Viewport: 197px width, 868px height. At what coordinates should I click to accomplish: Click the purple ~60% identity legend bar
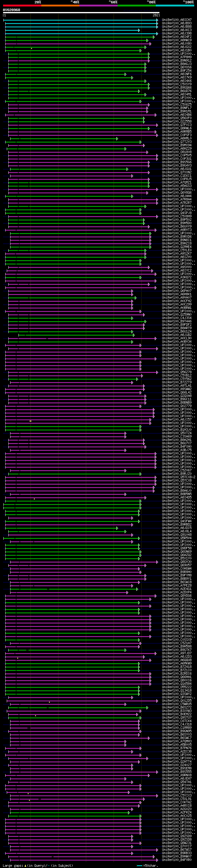point(99,6)
